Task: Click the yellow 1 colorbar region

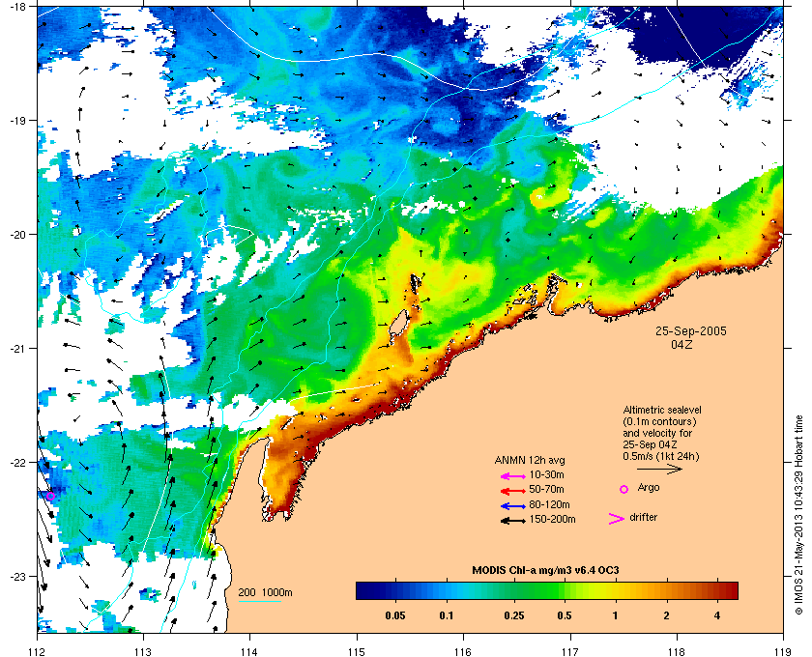Action: [x=615, y=590]
